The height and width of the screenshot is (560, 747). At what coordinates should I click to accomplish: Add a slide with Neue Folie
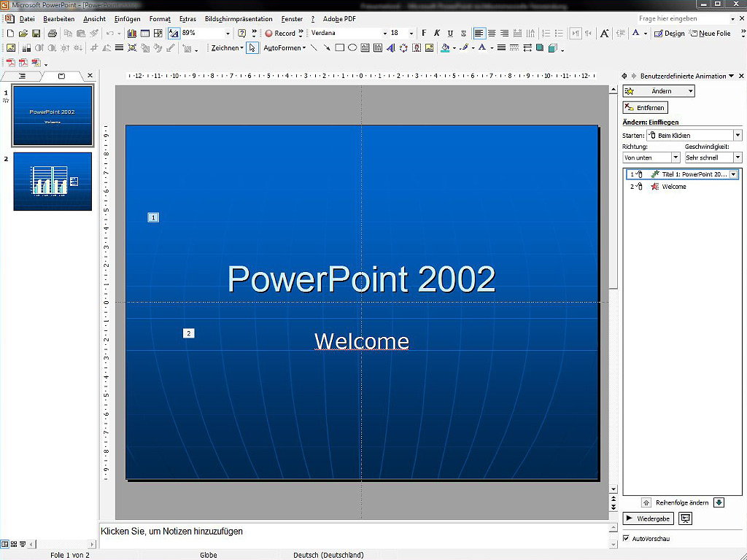point(711,34)
